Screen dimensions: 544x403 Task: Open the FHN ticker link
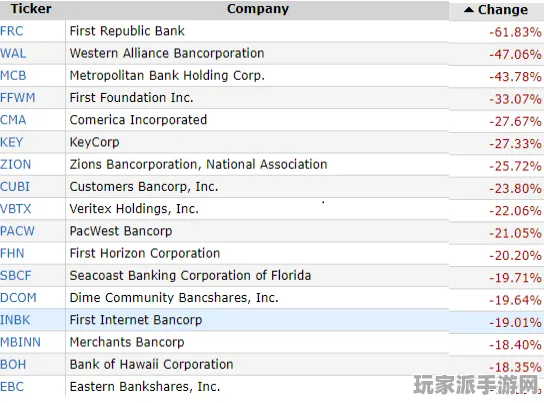pyautogui.click(x=12, y=254)
